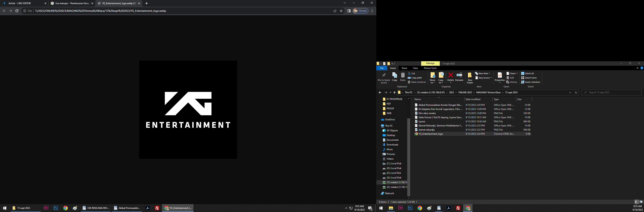Open Akibat Permasalah taskbar button
This screenshot has height=212, width=644.
click(x=127, y=208)
